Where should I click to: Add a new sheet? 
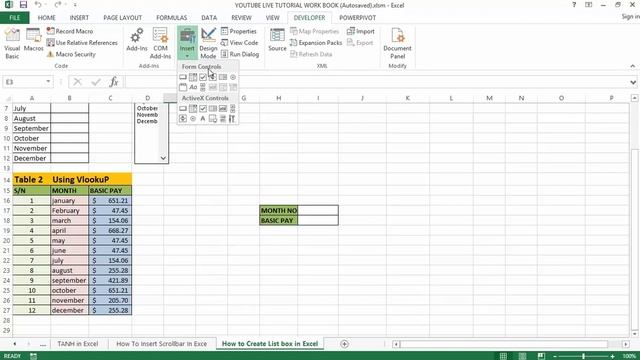pos(344,344)
